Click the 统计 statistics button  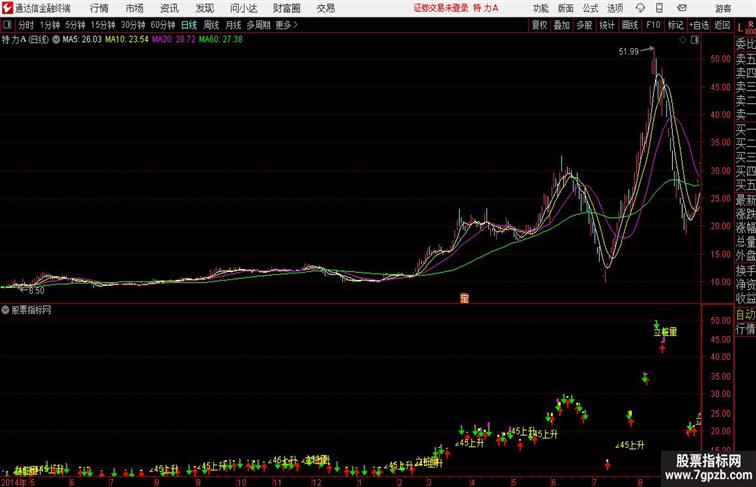(x=607, y=25)
